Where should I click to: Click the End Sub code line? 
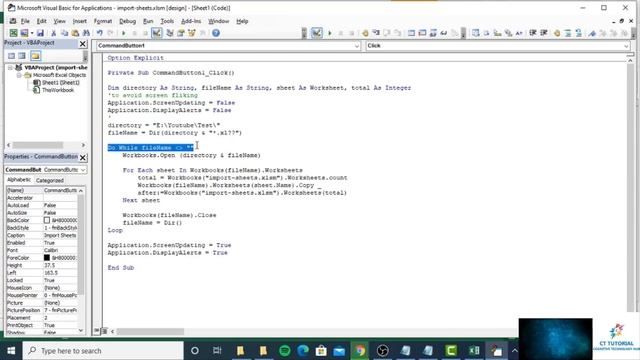click(x=121, y=268)
